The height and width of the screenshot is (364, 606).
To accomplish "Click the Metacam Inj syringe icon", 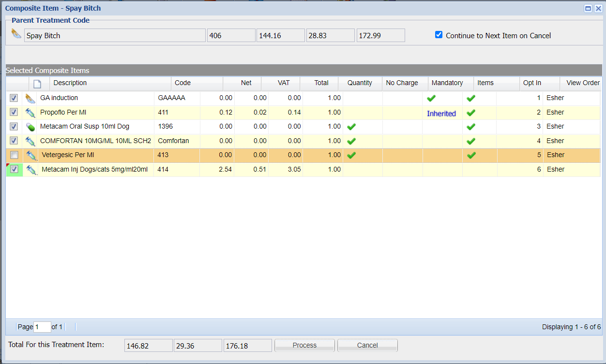I will (32, 170).
